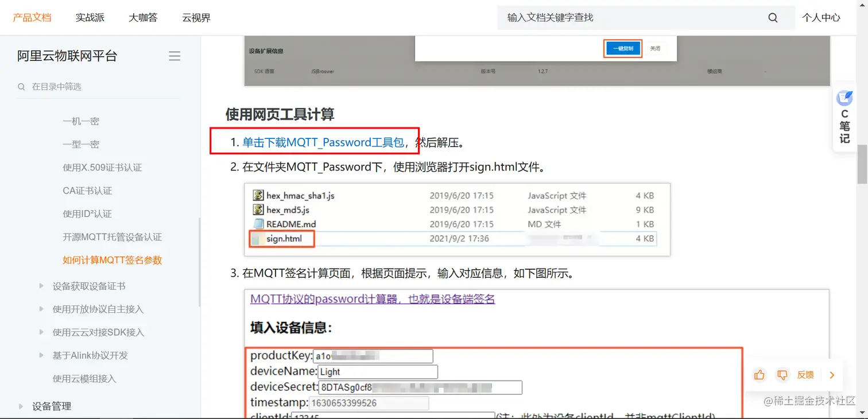The height and width of the screenshot is (419, 868).
Task: Open 使用X.509证书认证 sidebar item
Action: tap(102, 168)
